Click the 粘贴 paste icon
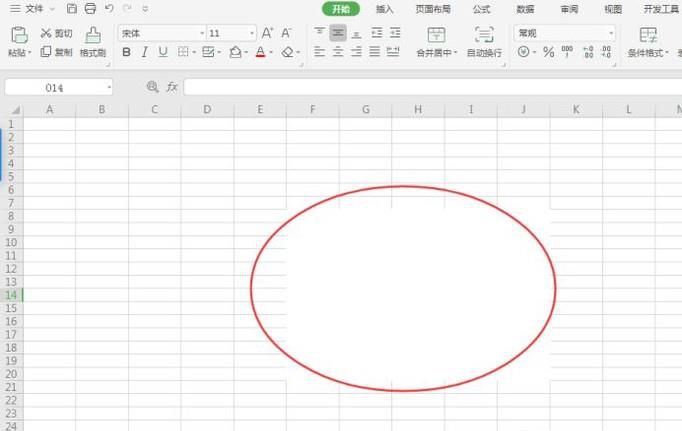Image resolution: width=682 pixels, height=431 pixels. (x=19, y=35)
